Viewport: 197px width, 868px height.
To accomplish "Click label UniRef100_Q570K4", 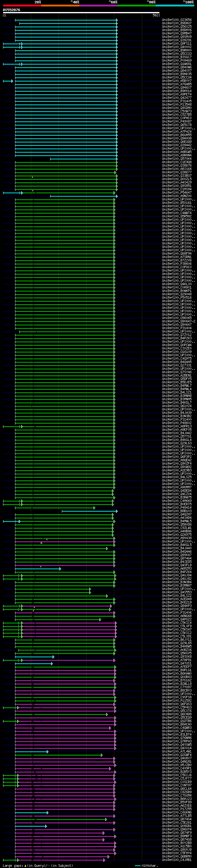I will [x=177, y=159].
